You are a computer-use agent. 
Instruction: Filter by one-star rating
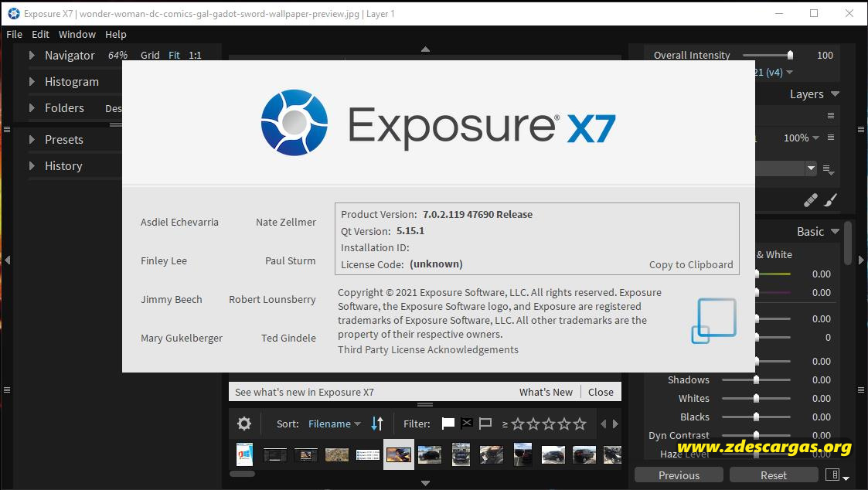coord(518,424)
